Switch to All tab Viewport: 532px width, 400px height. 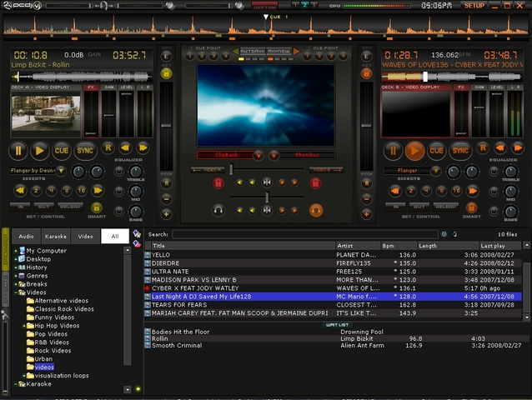[115, 237]
